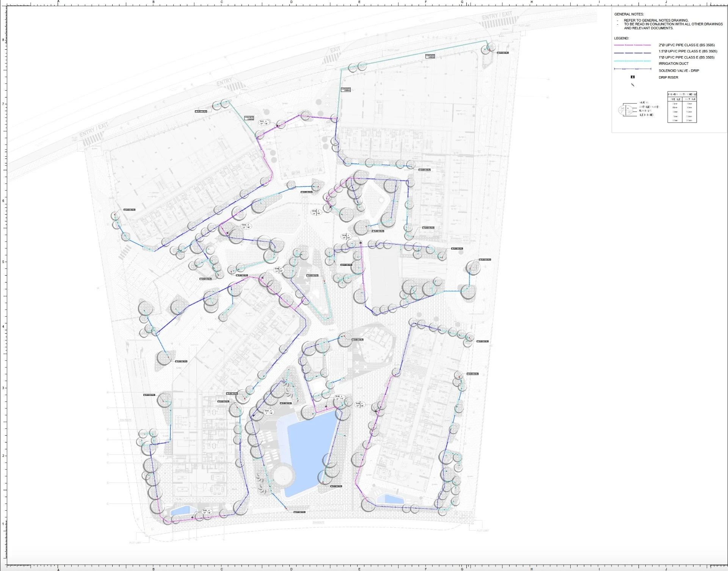The image size is (728, 571).
Task: Click the Irrigation Ducts Schedule table title
Action: click(x=682, y=94)
